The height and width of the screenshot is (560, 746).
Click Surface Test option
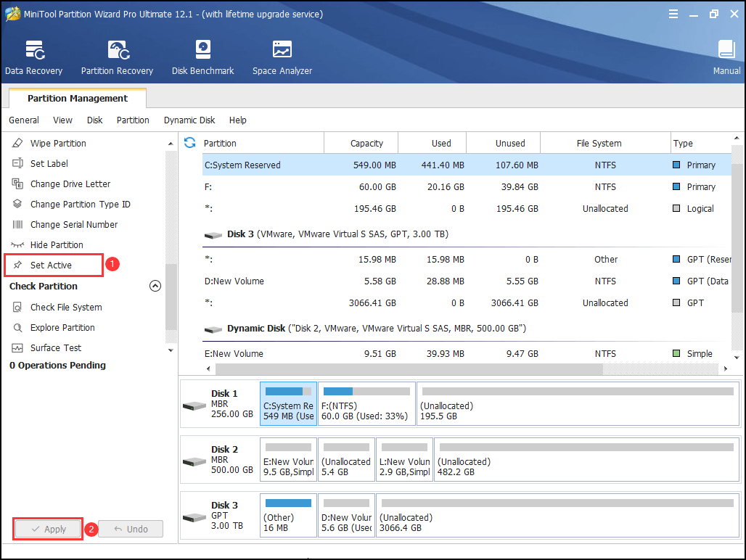pos(56,348)
